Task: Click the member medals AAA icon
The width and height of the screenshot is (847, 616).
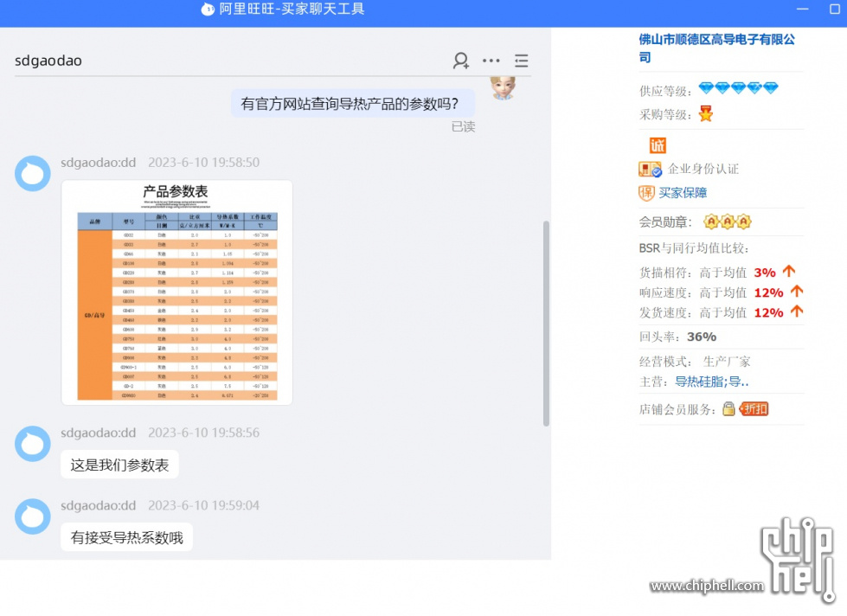Action: point(727,221)
